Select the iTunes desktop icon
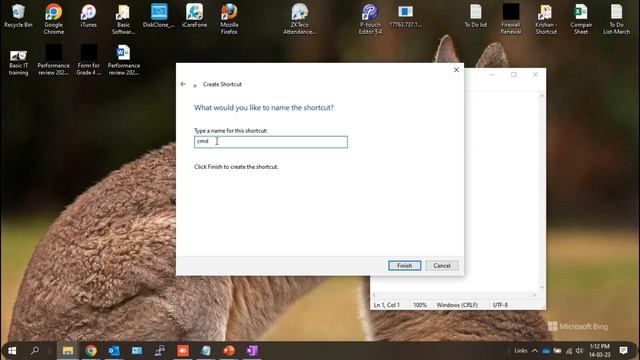640x360 pixels. tap(88, 16)
